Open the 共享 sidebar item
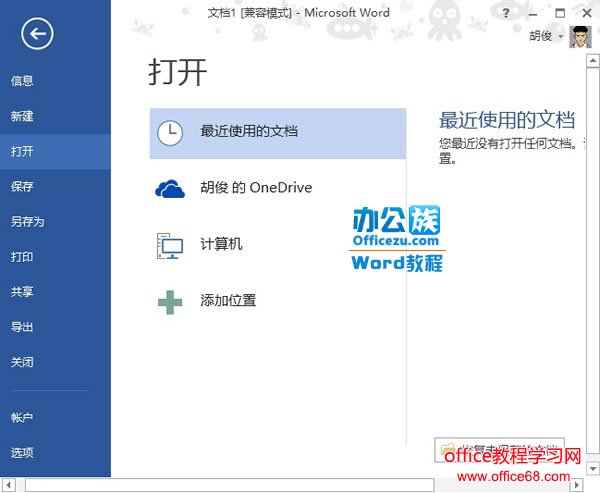This screenshot has height=493, width=600. click(55, 292)
